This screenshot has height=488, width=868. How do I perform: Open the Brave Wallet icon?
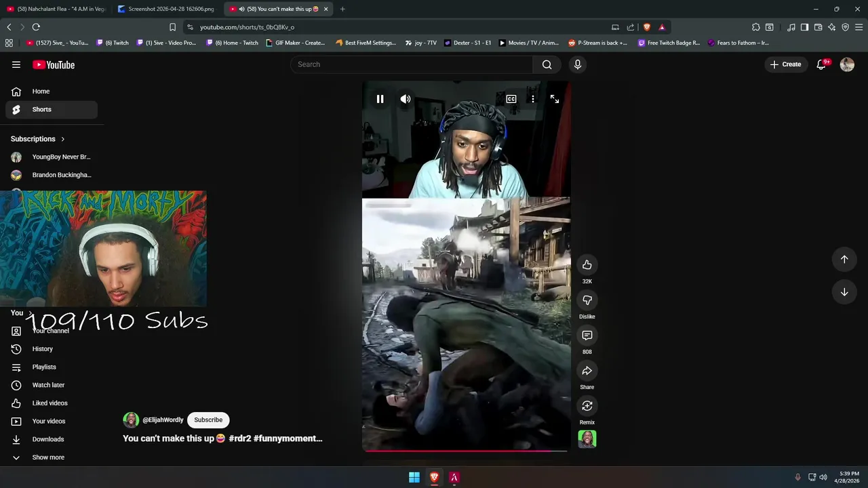pyautogui.click(x=818, y=27)
